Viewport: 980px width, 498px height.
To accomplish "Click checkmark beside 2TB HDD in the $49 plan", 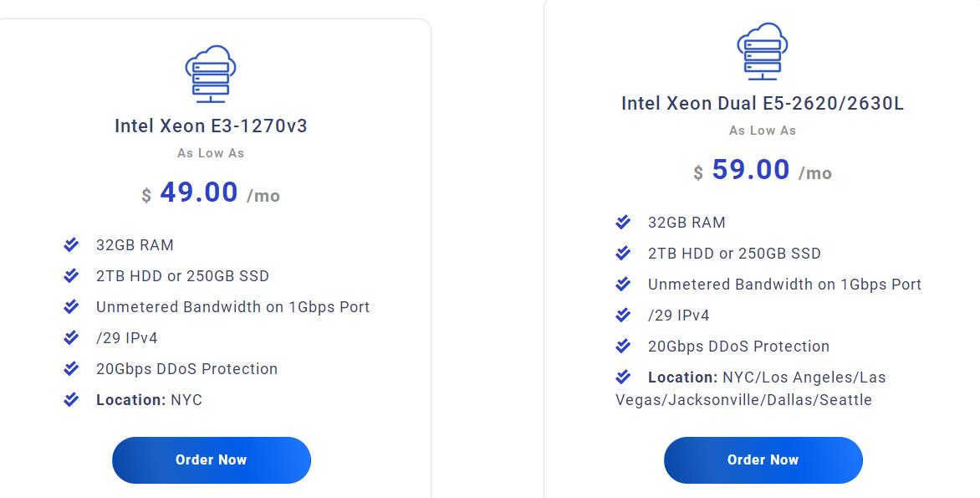I will pyautogui.click(x=71, y=275).
